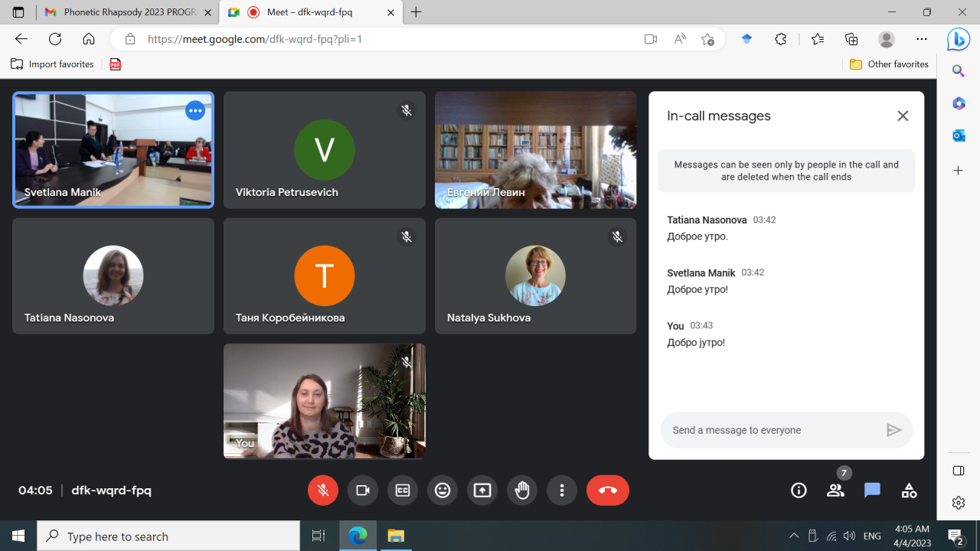Select Natalya Sukhova's video tile
980x551 pixels.
[535, 276]
